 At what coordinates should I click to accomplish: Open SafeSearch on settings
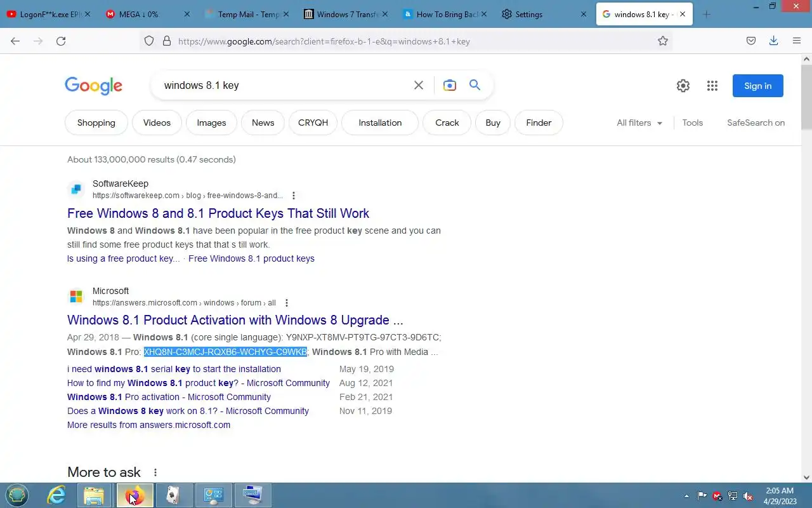pos(756,123)
